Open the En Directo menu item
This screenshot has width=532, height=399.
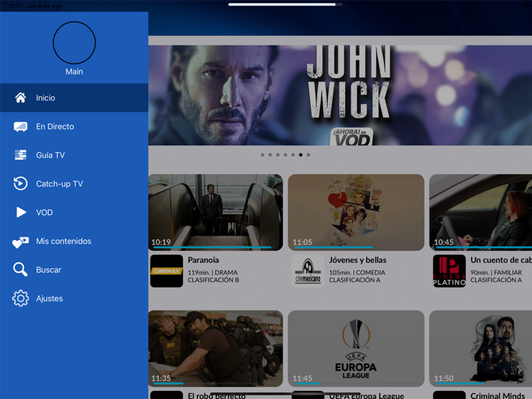tap(74, 127)
